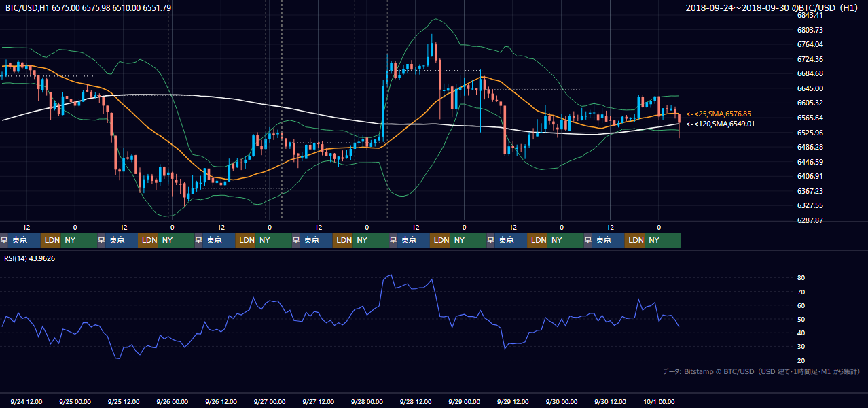Image resolution: width=868 pixels, height=408 pixels.
Task: Click the 9/25 12:00 date label
Action: pyautogui.click(x=124, y=402)
